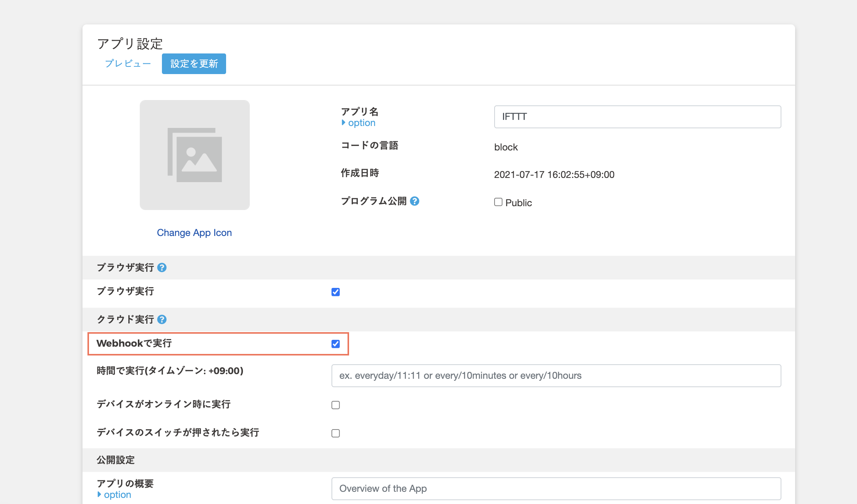Uncheck the ブラウザ実行 checkbox

(x=335, y=292)
